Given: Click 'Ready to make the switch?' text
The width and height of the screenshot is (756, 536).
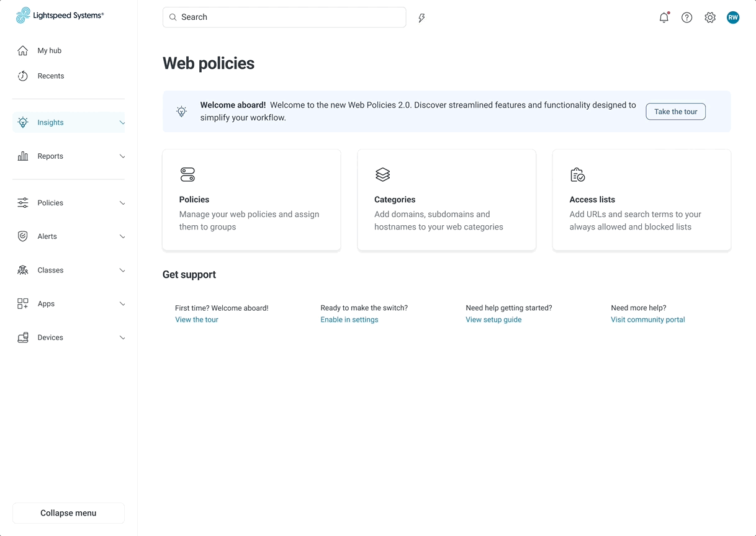Looking at the screenshot, I should pos(364,308).
